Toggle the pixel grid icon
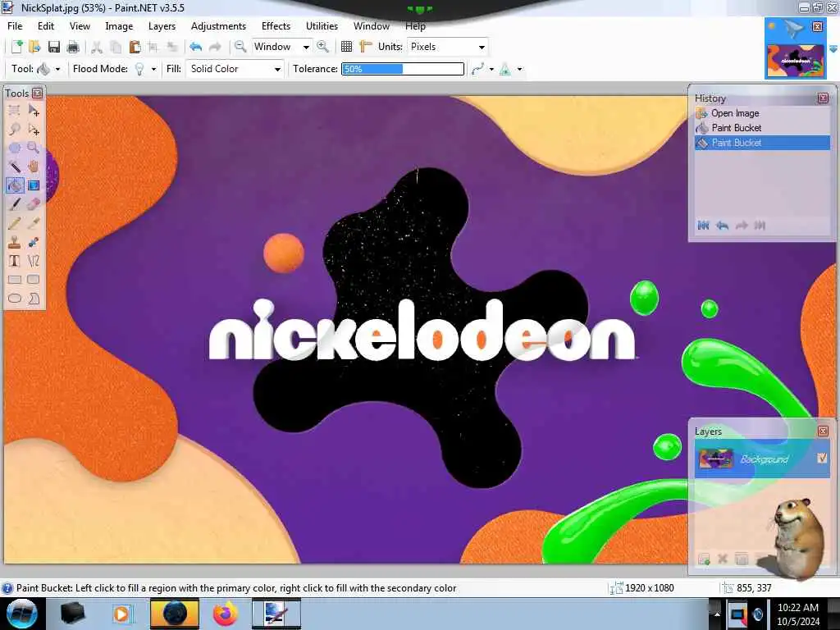 347,47
